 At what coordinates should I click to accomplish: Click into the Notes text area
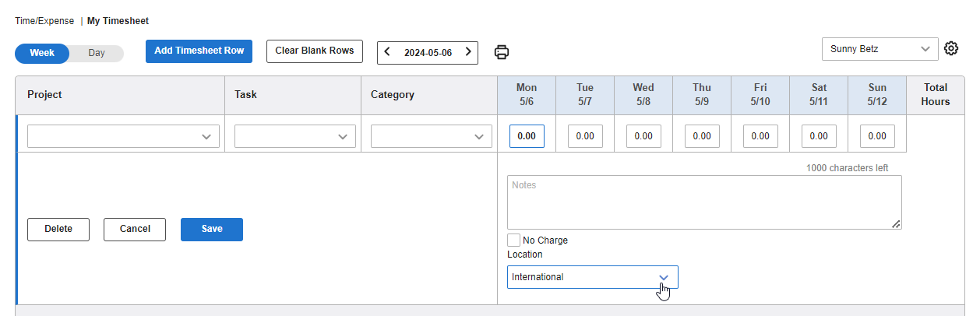[704, 202]
